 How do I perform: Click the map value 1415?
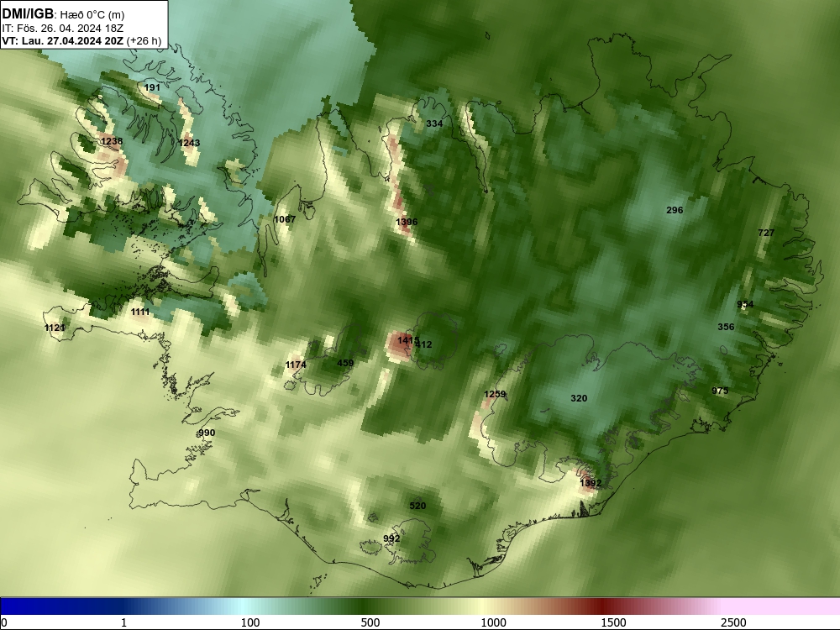point(407,340)
